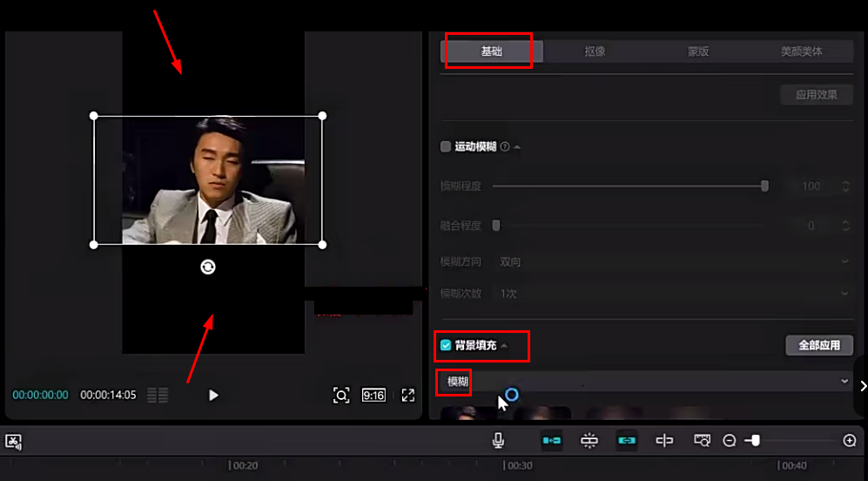The image size is (868, 481).
Task: Click the 模糊程度 value field showing 100
Action: (x=811, y=186)
